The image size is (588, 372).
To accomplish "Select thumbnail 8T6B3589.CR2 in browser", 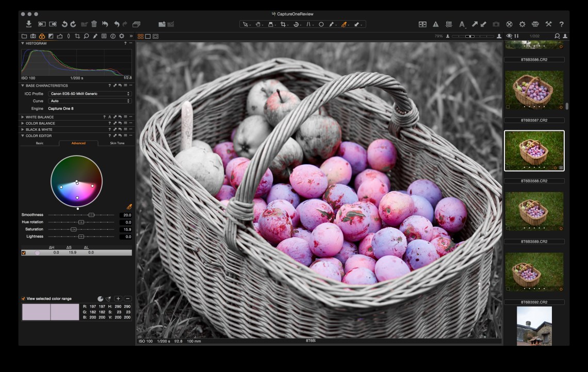I will 534,212.
